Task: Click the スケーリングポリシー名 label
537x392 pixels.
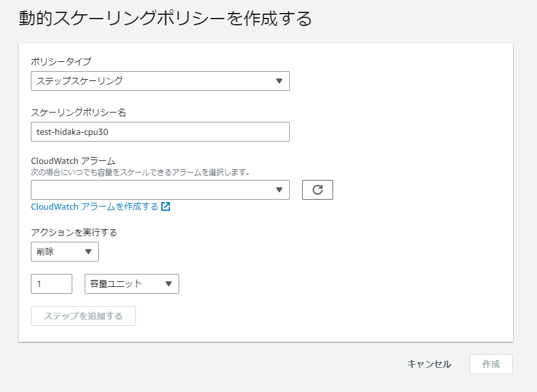Action: pos(78,112)
